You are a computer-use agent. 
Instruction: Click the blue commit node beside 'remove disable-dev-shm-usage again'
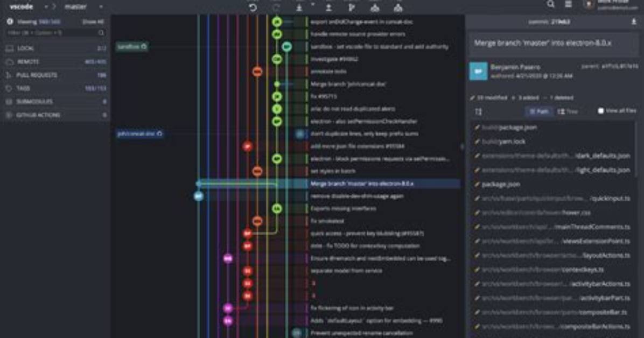198,196
